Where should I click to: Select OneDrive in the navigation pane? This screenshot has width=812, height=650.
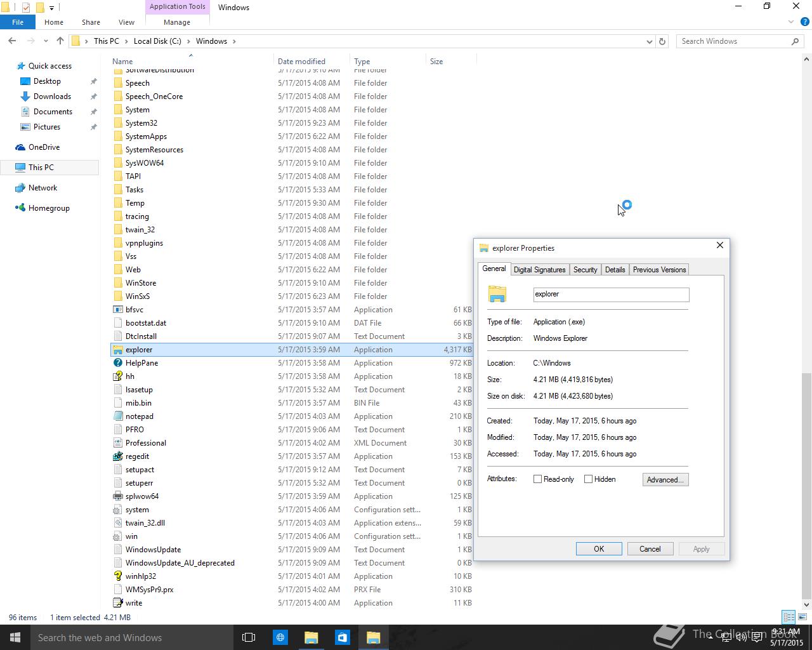pos(44,147)
